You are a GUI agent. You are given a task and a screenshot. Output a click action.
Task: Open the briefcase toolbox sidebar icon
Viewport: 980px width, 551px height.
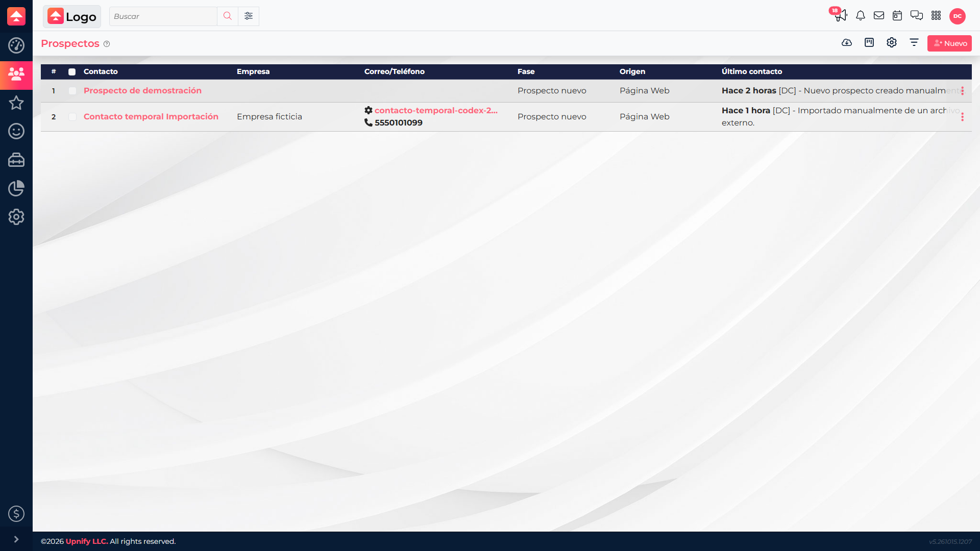[x=16, y=160]
